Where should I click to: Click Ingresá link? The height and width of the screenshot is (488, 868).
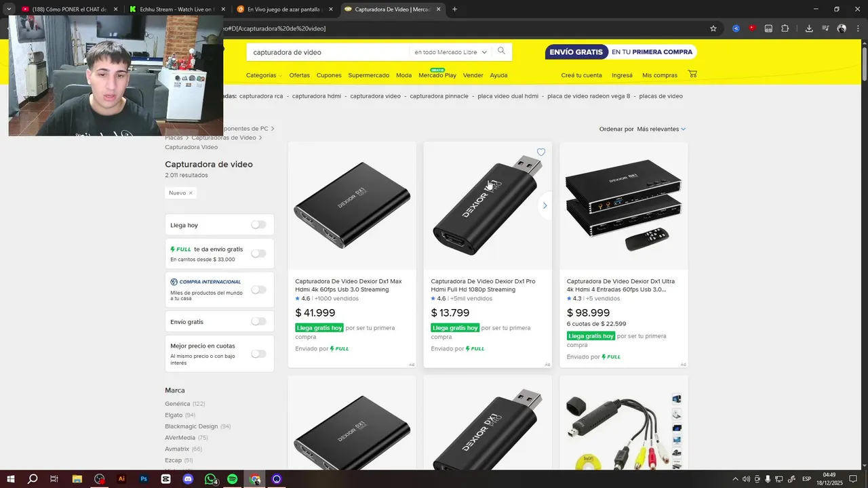[622, 75]
